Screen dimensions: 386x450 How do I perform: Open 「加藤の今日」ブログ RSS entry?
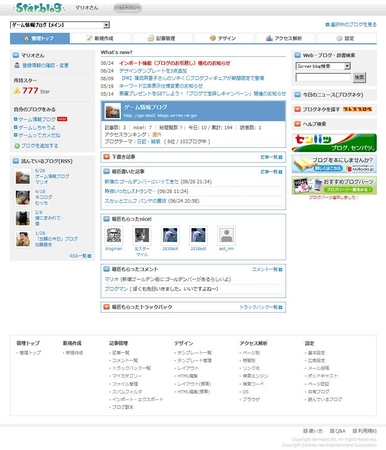(56, 239)
